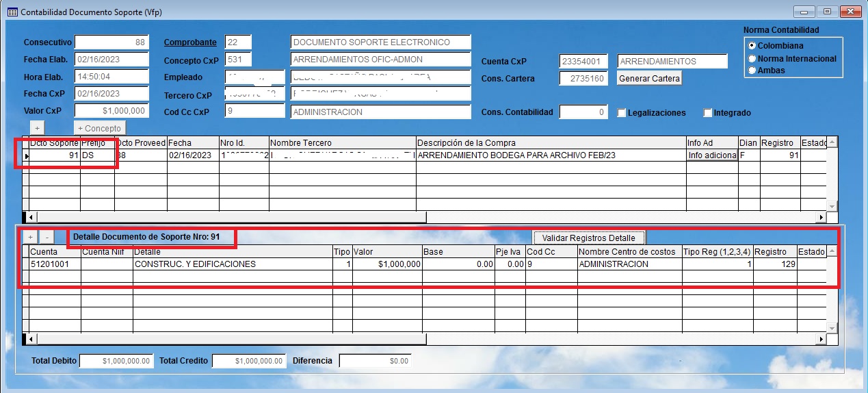
Task: Click the Nombre Centro de costos cell ADMINISTRACION
Action: (629, 264)
